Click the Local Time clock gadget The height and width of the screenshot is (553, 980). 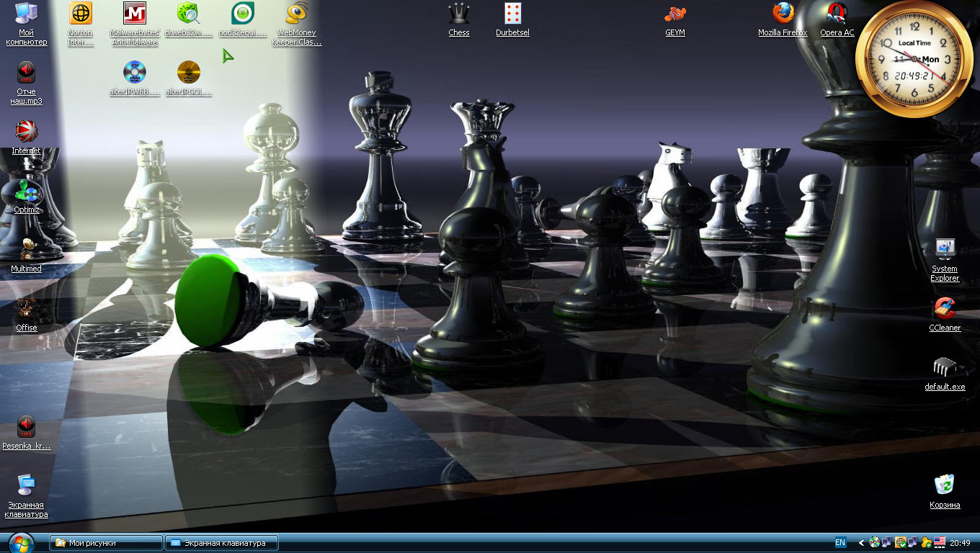pos(915,59)
